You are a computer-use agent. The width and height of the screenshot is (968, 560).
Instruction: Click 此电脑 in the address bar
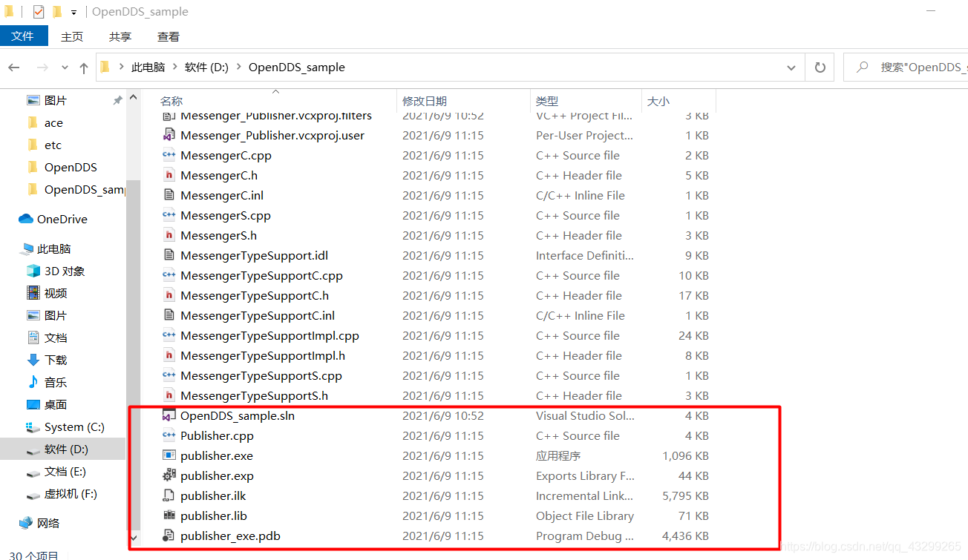pyautogui.click(x=148, y=67)
